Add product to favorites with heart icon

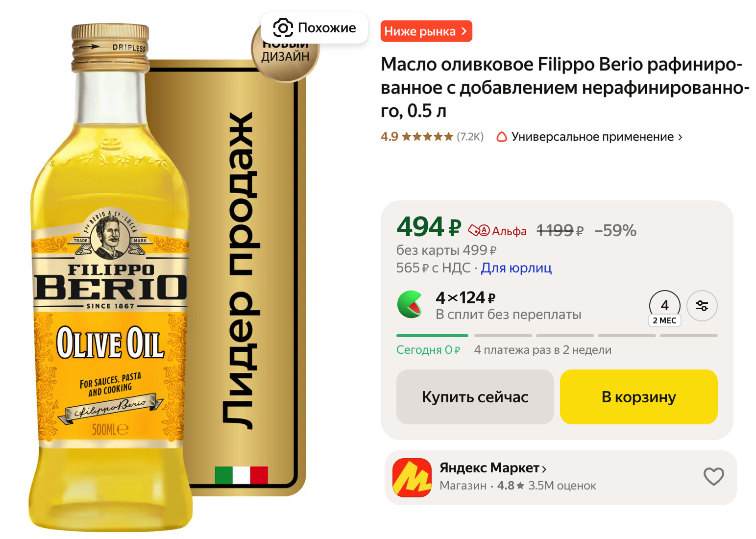[x=713, y=476]
